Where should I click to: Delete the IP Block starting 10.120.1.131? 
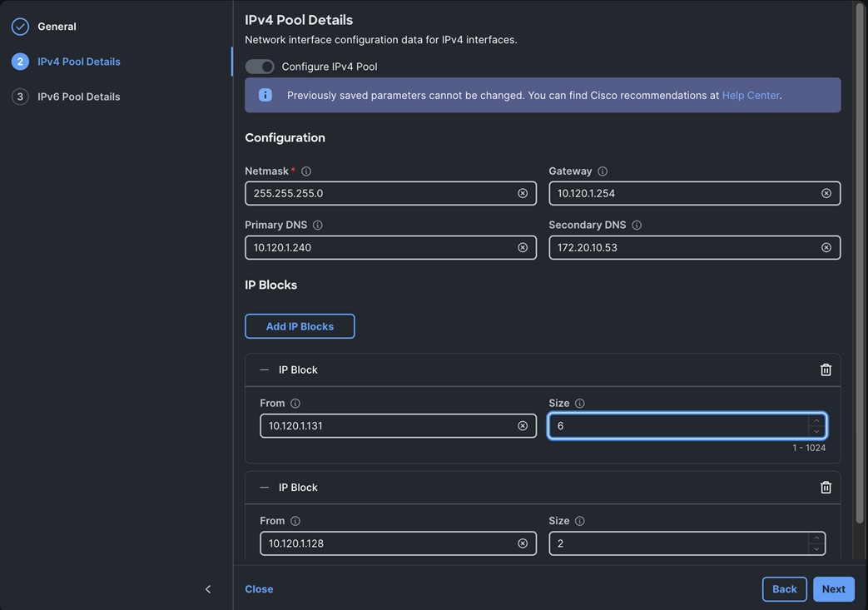(826, 369)
